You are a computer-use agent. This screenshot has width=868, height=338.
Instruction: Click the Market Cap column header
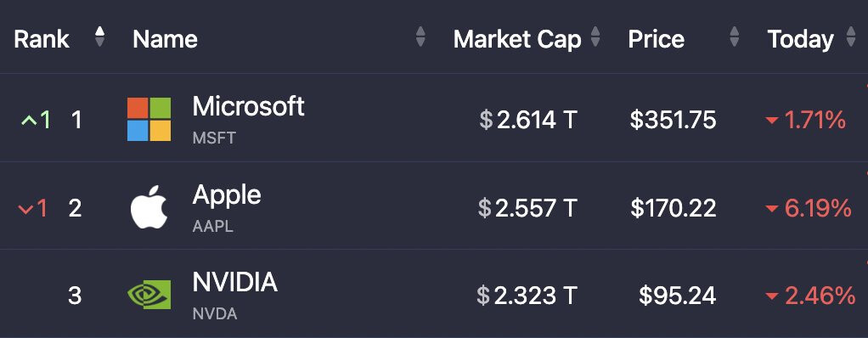[x=517, y=39]
